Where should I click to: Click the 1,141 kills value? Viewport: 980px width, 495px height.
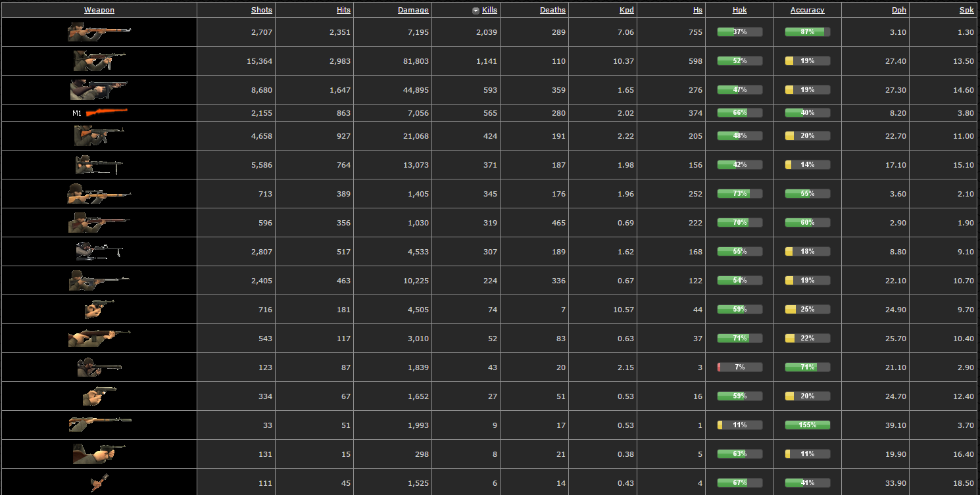click(x=487, y=60)
